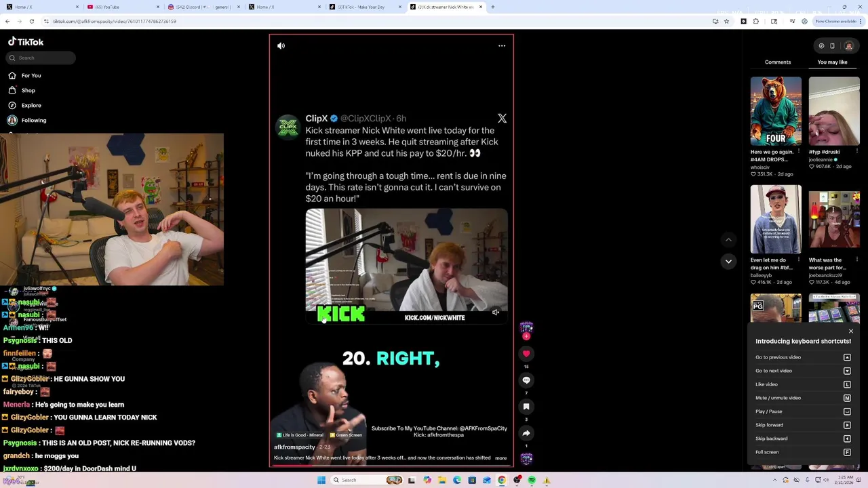Open 'What was the worse part' thumbnail
This screenshot has height=488, width=868.
coord(834,220)
